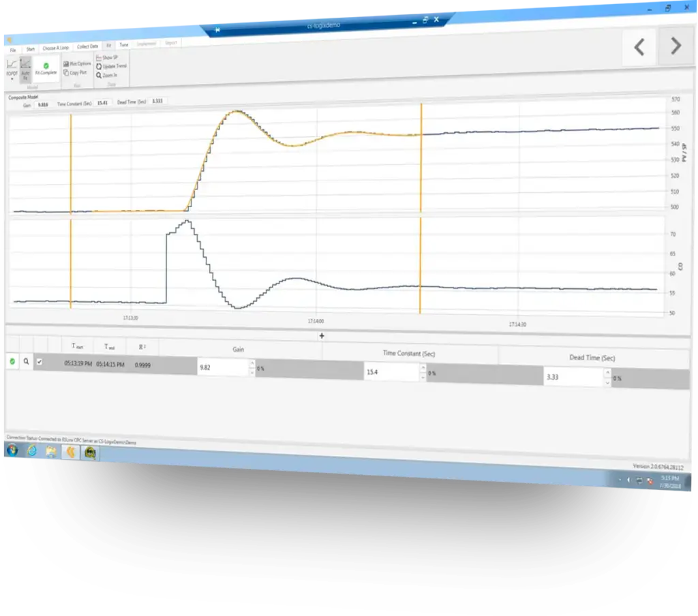
Task: Click the green status check in fit row
Action: point(12,361)
